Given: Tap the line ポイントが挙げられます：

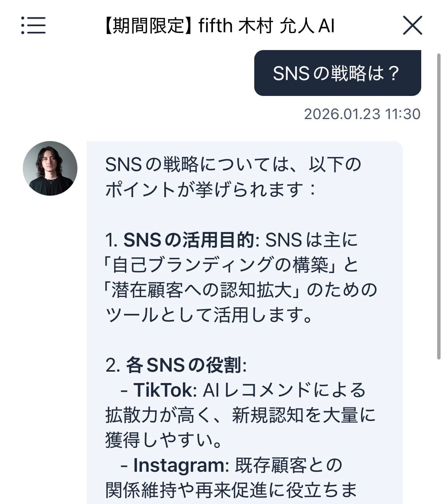Looking at the screenshot, I should click(211, 190).
